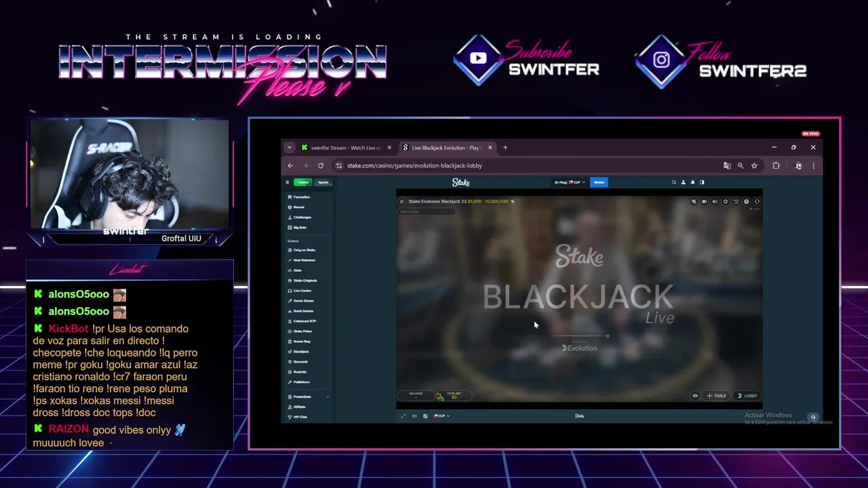Click the Stake logo in header
The height and width of the screenshot is (488, 868).
pos(461,182)
